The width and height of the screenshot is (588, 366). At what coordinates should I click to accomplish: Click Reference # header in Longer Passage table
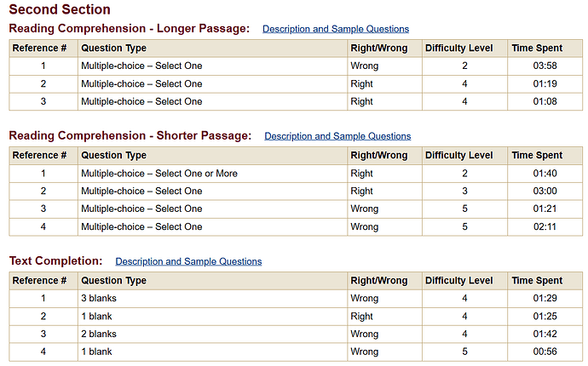point(43,49)
